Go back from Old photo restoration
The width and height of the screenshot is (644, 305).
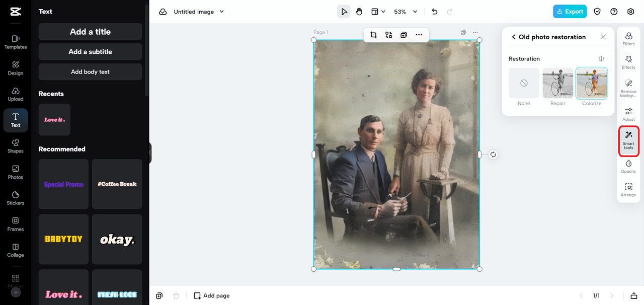[x=514, y=37]
